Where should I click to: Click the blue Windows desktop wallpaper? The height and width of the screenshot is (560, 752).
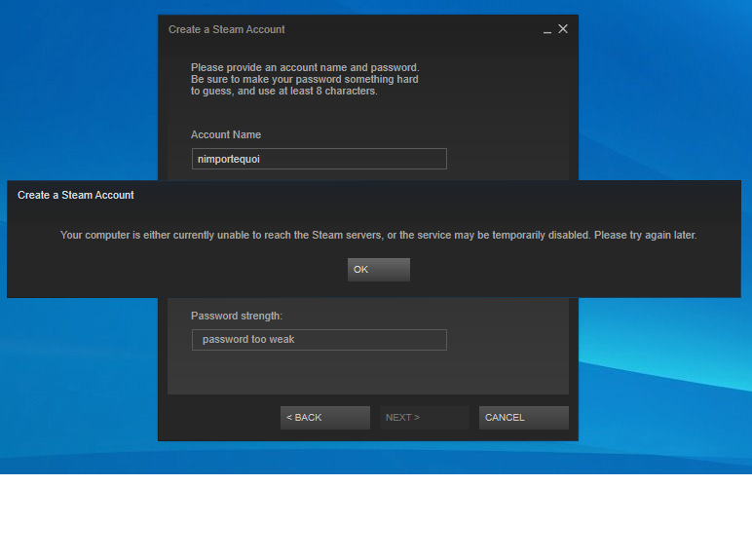(662, 97)
